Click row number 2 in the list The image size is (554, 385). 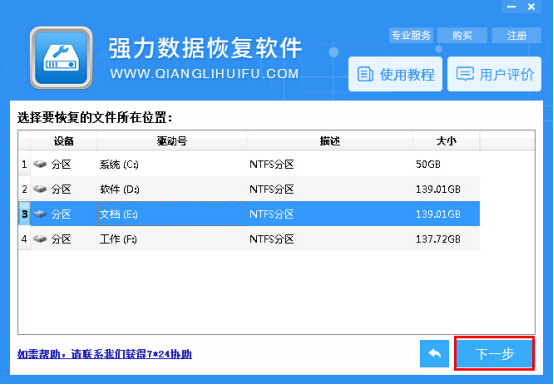[24, 189]
